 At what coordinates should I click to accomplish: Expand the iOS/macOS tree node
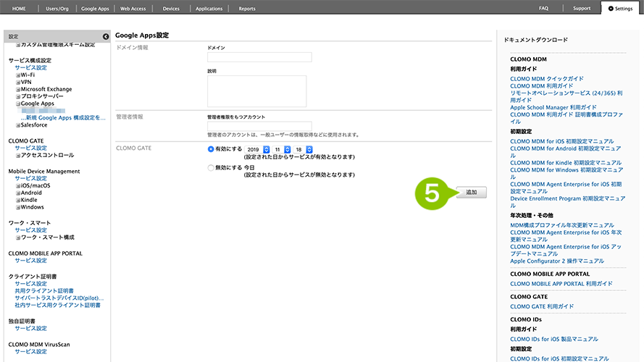tap(18, 186)
